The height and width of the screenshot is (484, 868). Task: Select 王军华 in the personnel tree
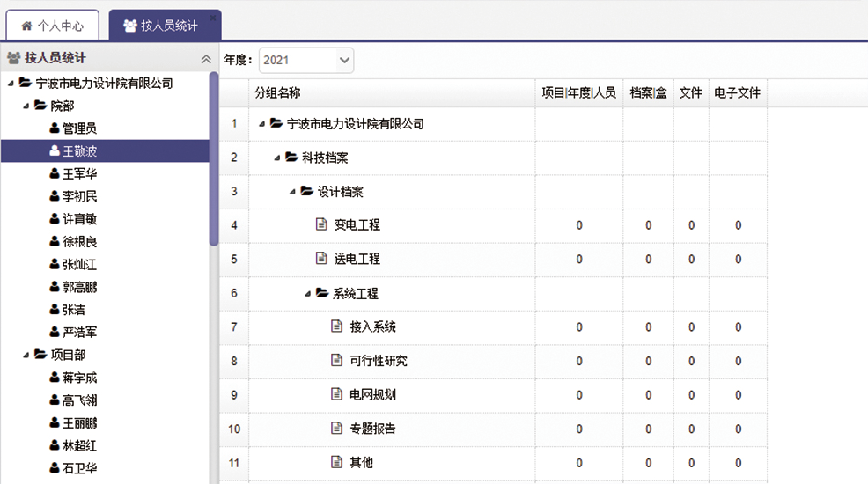click(x=79, y=174)
